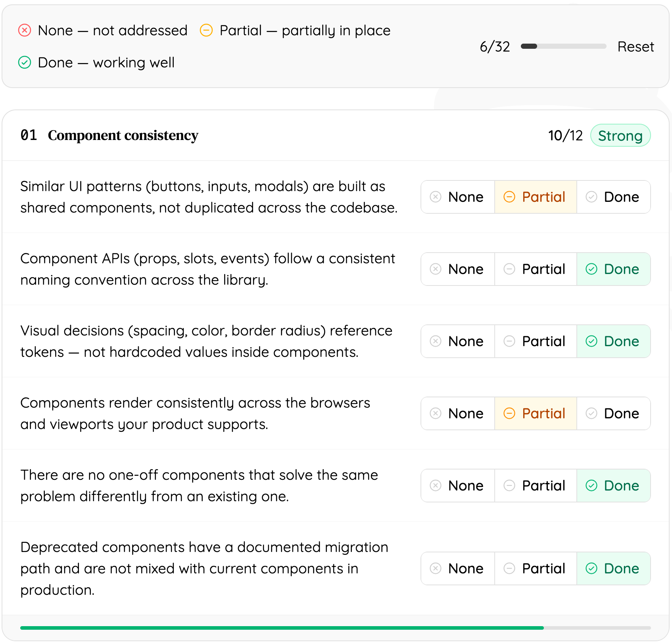Click the None x icon on shared components row
This screenshot has height=644, width=672.
click(435, 197)
